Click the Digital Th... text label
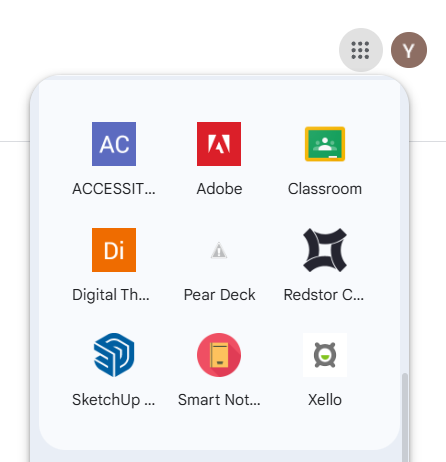 coord(111,295)
